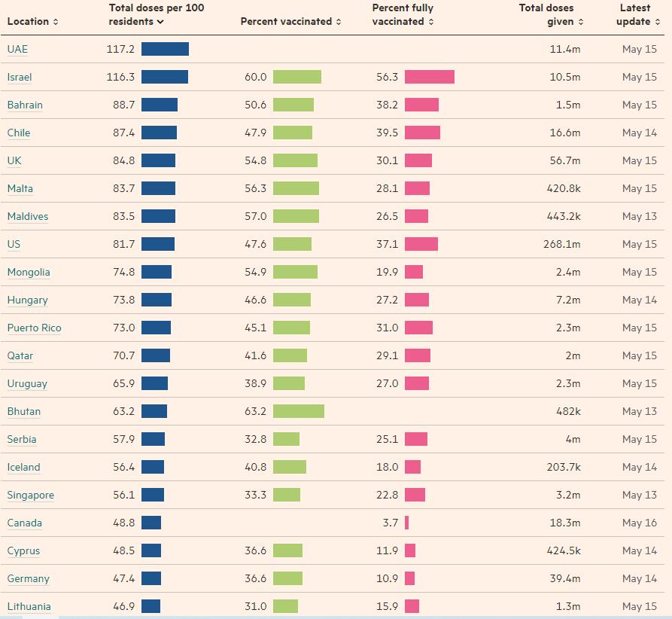This screenshot has height=619, width=672.
Task: Click Bhutan's green percent vaccinated bar
Action: [299, 411]
